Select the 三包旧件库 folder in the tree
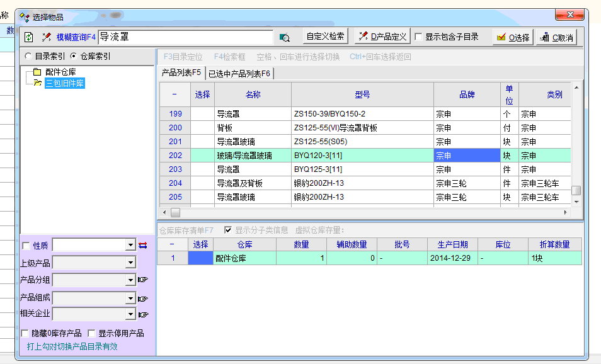 click(x=64, y=82)
